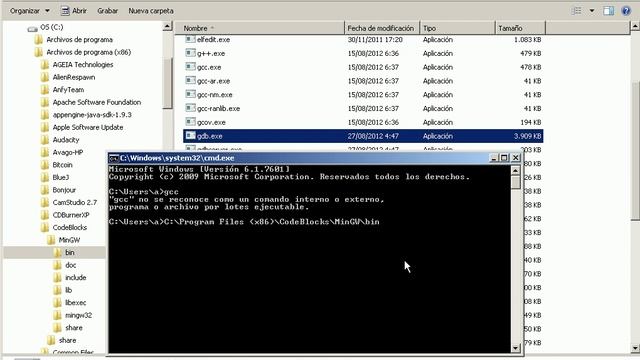The height and width of the screenshot is (360, 640).
Task: Click the Audacity folder icon
Action: 45,140
